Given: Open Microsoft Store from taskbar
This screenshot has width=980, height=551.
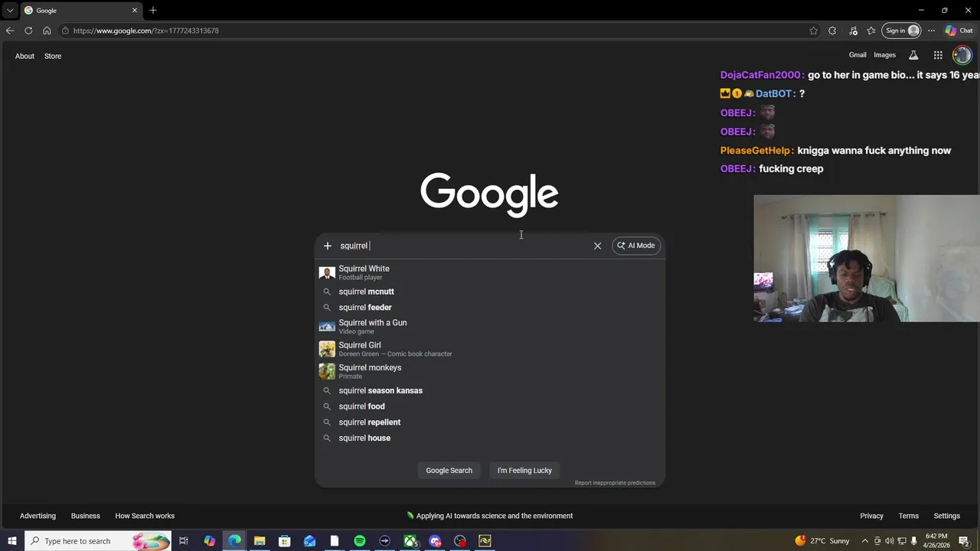Looking at the screenshot, I should coord(284,541).
